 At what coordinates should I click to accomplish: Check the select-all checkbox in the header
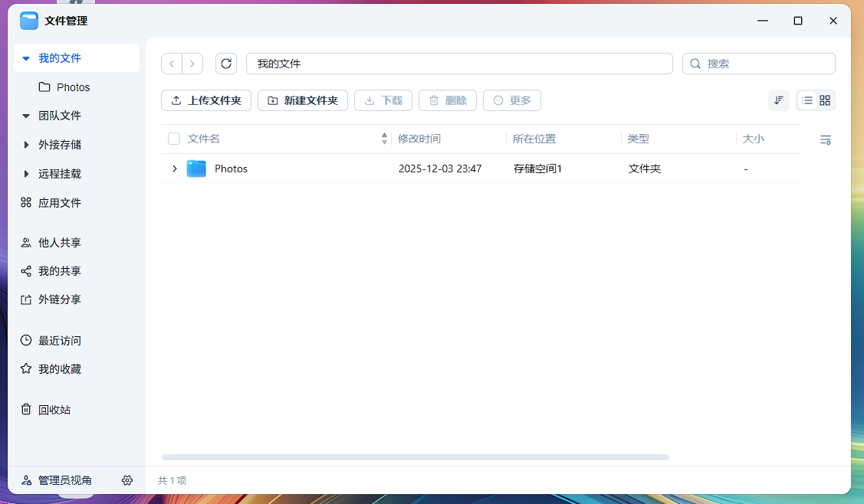point(172,139)
